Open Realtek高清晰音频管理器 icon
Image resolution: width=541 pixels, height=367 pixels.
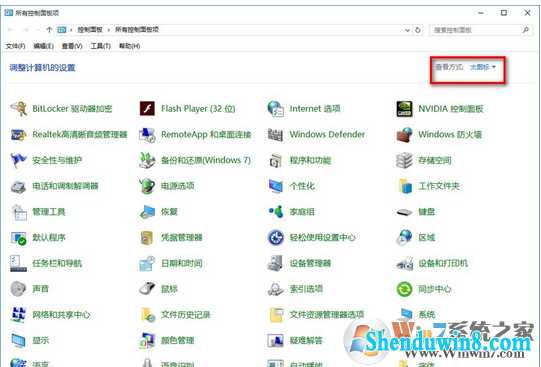point(18,135)
